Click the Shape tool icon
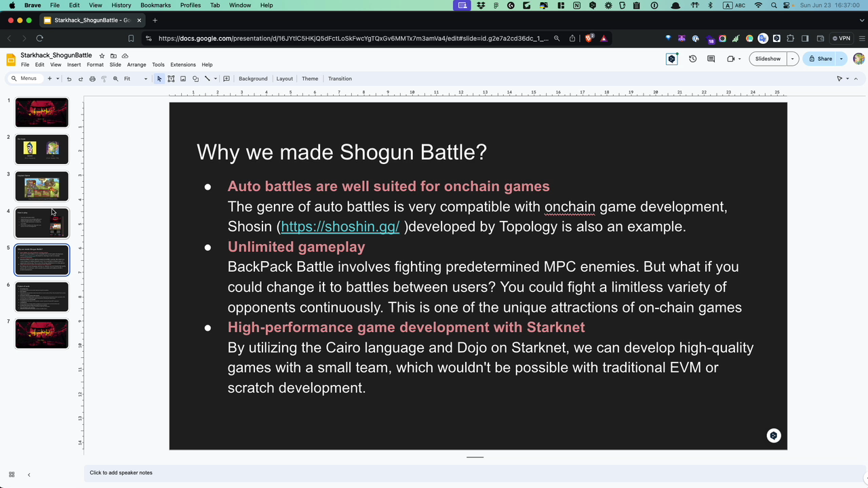Screen dimensions: 868x488 195,79
